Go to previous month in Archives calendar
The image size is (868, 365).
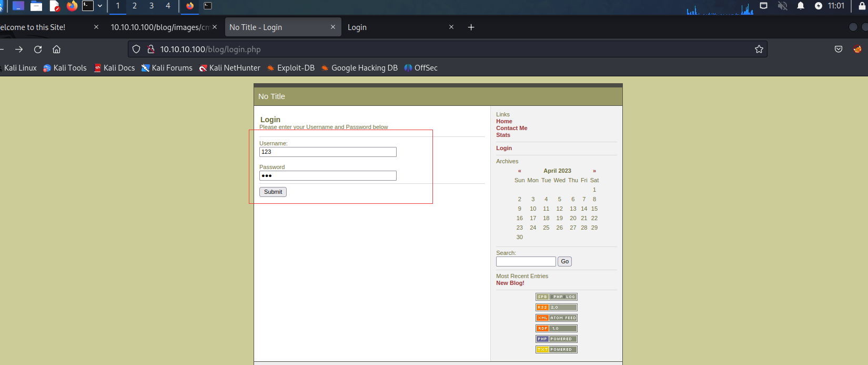click(x=519, y=171)
